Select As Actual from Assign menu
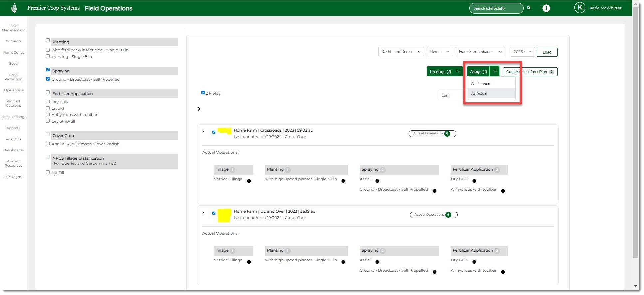 (479, 93)
